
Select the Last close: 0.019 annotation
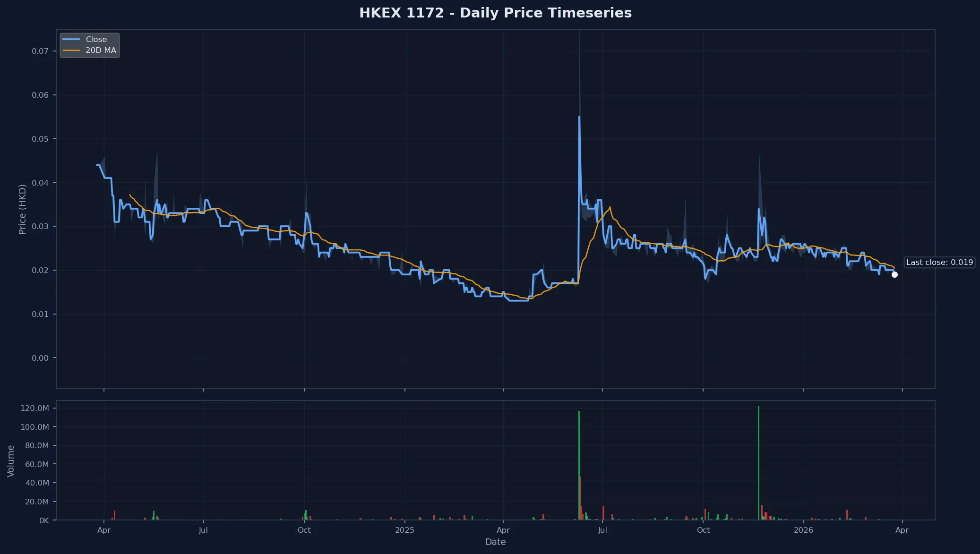tap(939, 262)
